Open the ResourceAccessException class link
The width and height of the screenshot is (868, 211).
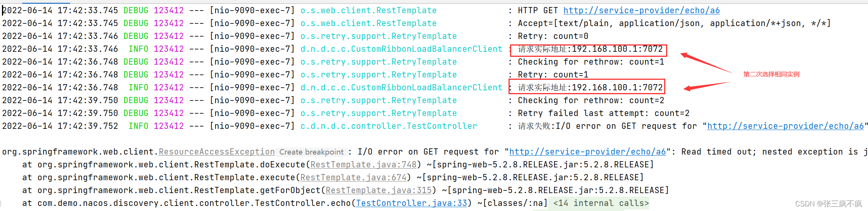click(217, 152)
